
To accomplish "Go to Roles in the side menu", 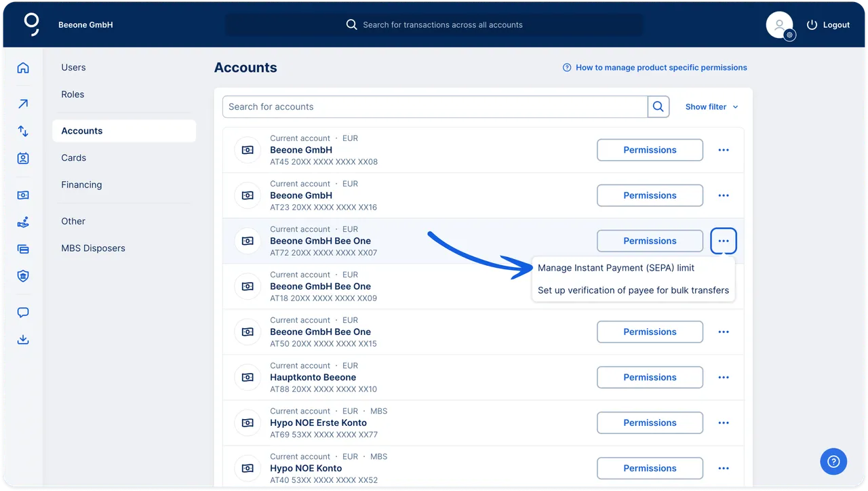I will [73, 94].
